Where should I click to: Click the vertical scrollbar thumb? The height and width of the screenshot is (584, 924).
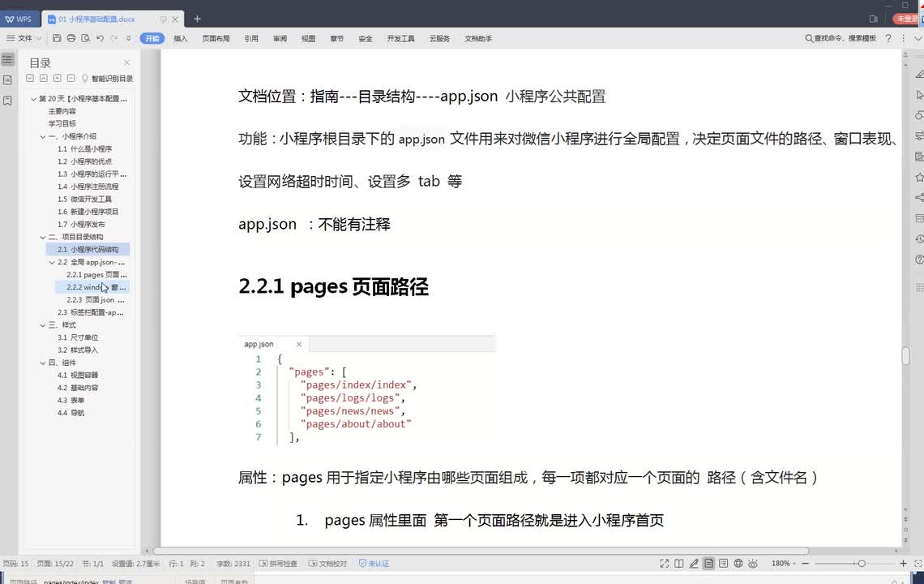pyautogui.click(x=905, y=356)
